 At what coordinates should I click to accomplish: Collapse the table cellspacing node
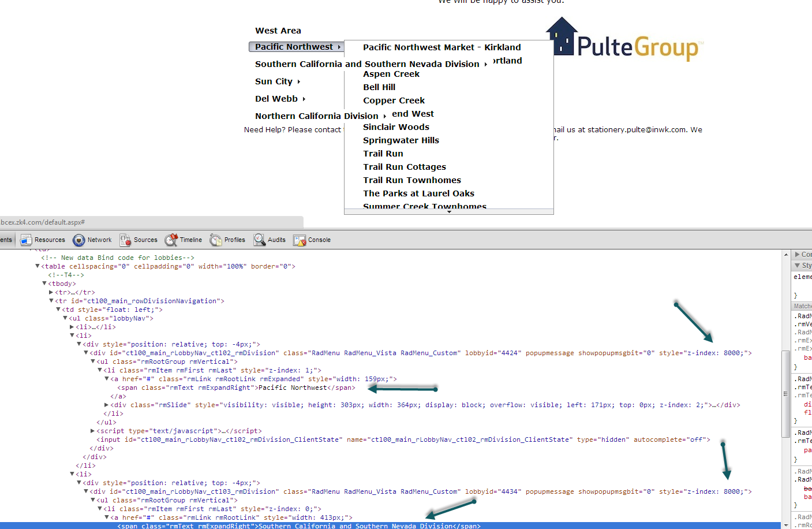pyautogui.click(x=38, y=266)
